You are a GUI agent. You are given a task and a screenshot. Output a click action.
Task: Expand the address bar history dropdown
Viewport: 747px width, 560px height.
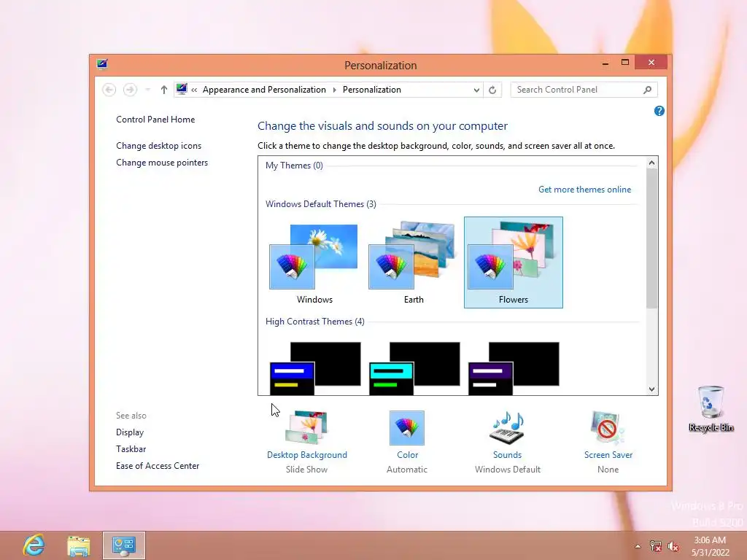pyautogui.click(x=476, y=90)
